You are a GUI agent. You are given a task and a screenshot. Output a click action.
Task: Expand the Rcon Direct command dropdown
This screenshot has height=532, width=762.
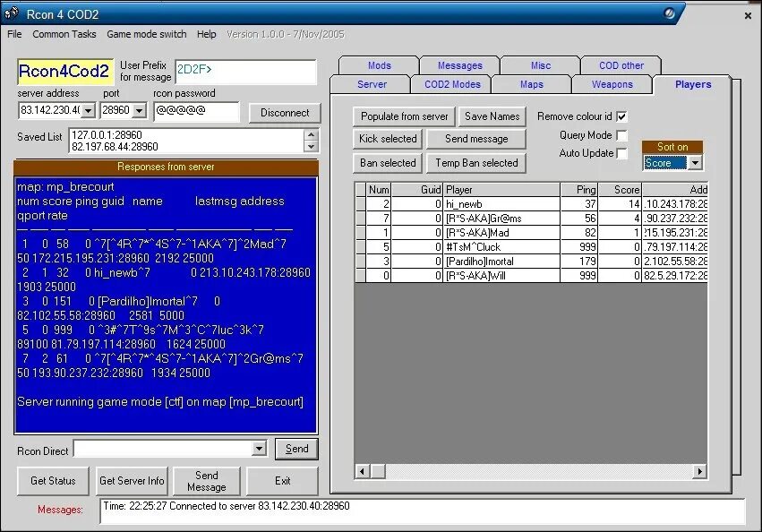click(260, 449)
